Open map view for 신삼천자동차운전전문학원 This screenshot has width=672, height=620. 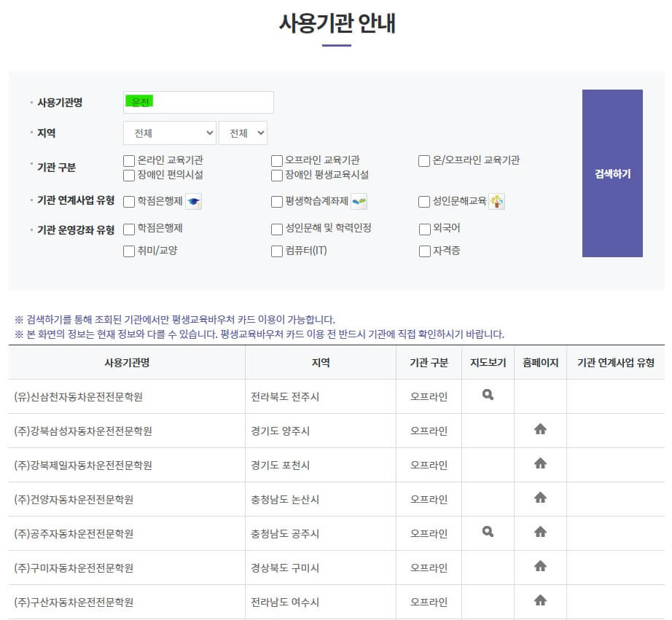[x=488, y=396]
